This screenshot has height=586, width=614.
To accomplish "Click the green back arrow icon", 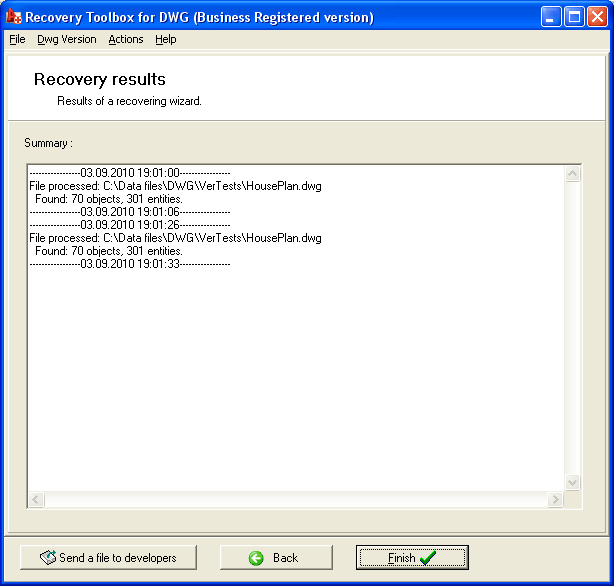I will coord(256,558).
